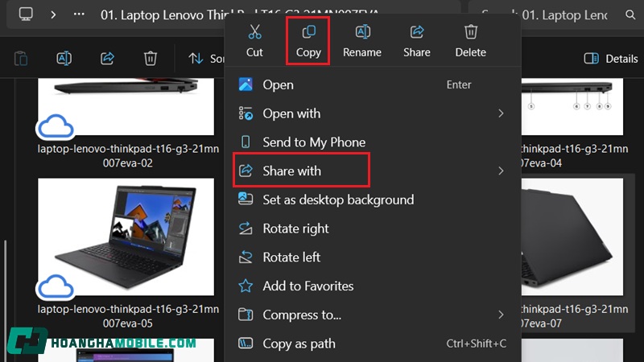
Task: Click Delete in the context menu
Action: click(470, 41)
